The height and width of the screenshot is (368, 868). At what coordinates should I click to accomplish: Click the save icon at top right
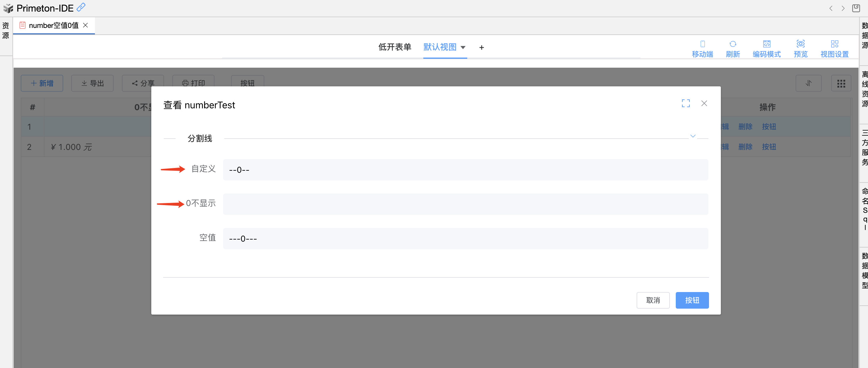pos(856,8)
